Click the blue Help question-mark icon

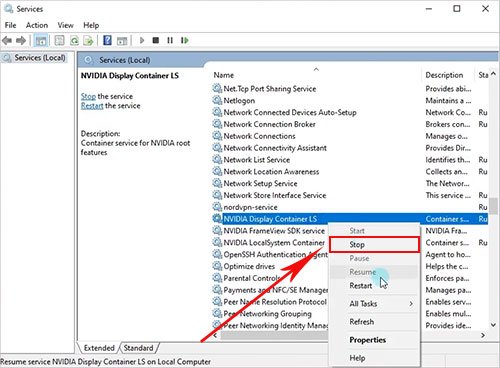[x=107, y=40]
